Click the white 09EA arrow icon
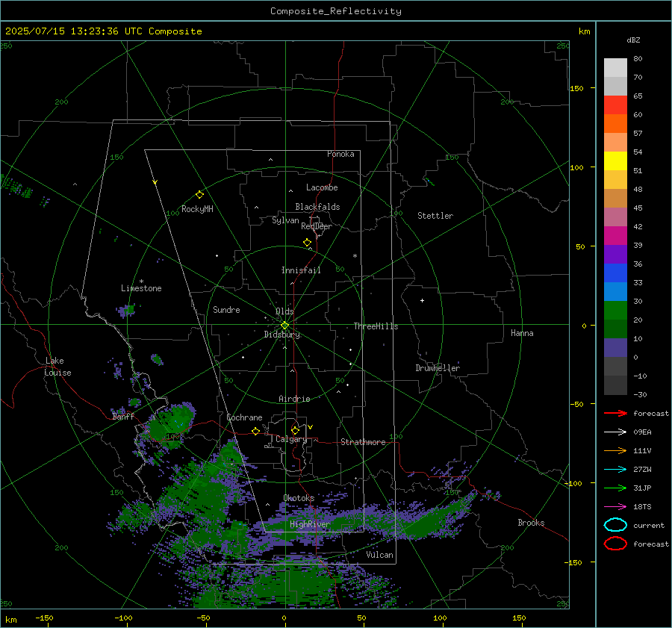The height and width of the screenshot is (628, 672). click(x=615, y=432)
